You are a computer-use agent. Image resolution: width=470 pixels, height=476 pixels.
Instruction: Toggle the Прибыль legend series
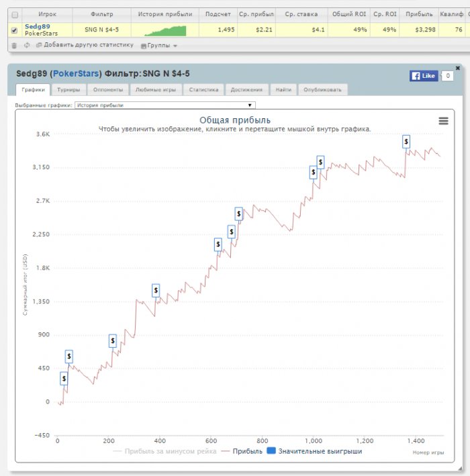coord(242,451)
